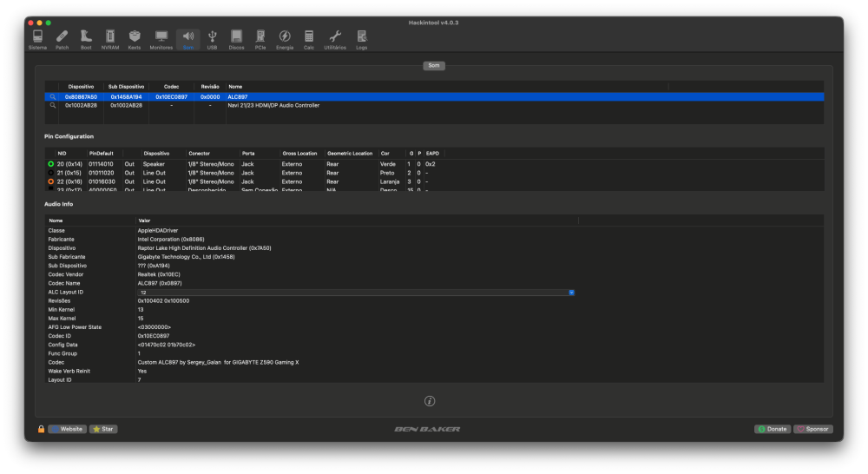Select the Raptor Lake High Definition Audio Controller value

[x=204, y=248]
